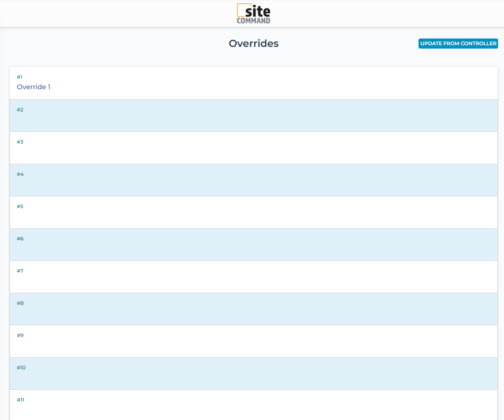Image resolution: width=504 pixels, height=420 pixels.
Task: Select override row #9
Action: (253, 341)
